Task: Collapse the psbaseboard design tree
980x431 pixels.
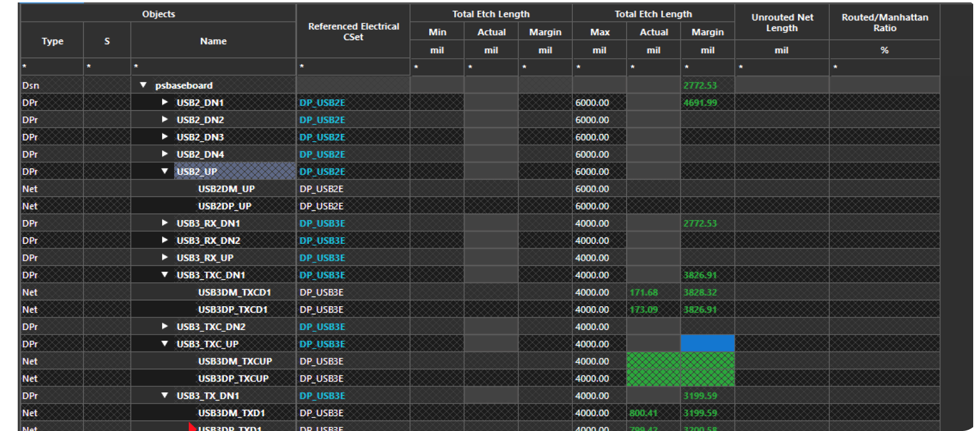Action: tap(143, 85)
